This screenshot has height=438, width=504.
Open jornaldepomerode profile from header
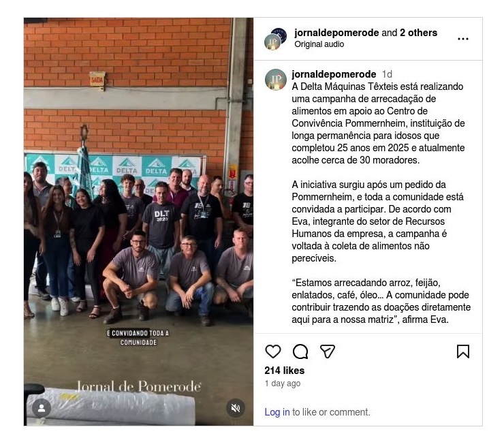336,33
